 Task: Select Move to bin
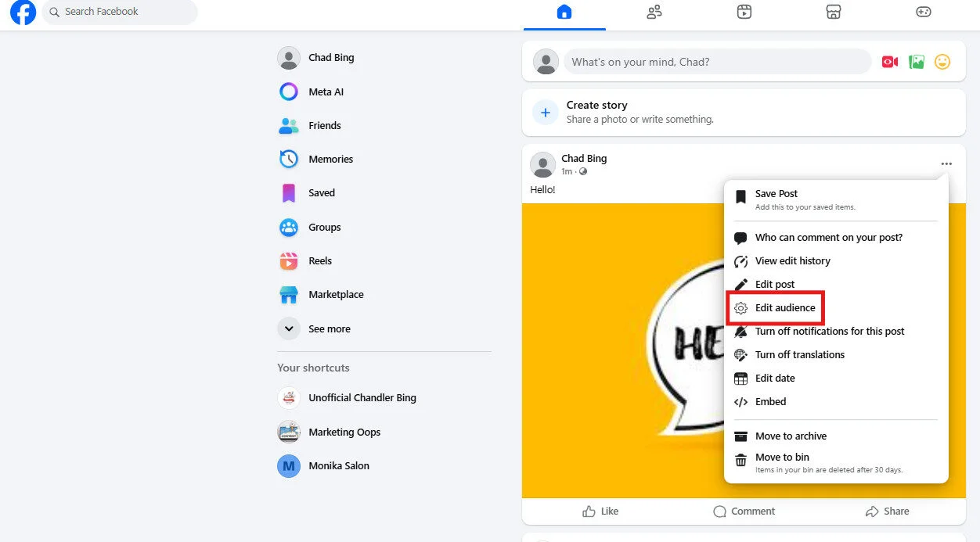pos(835,462)
